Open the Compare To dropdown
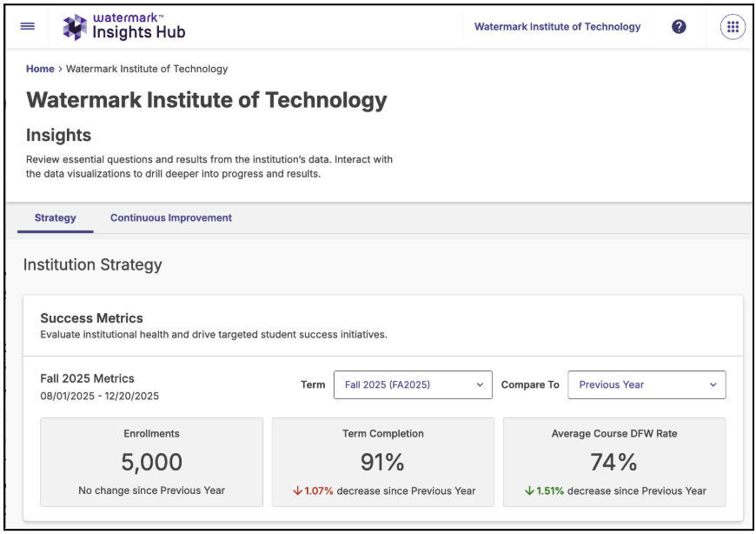 647,385
